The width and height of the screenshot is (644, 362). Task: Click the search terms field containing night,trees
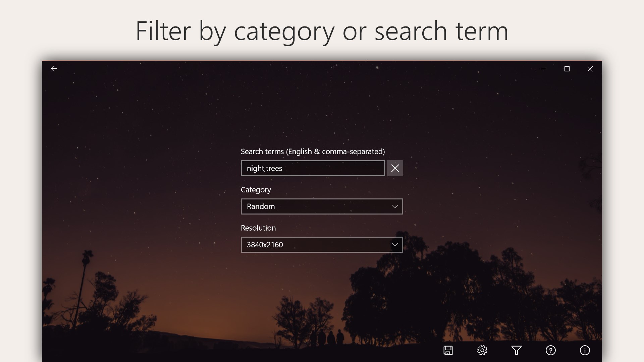(313, 168)
